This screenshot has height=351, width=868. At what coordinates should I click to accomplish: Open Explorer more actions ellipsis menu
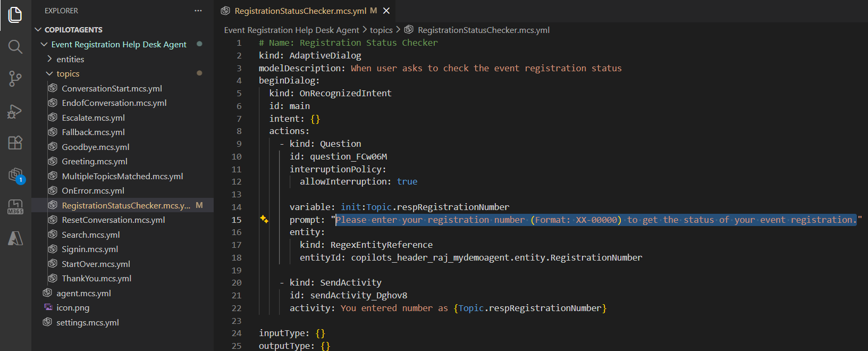[x=198, y=11]
